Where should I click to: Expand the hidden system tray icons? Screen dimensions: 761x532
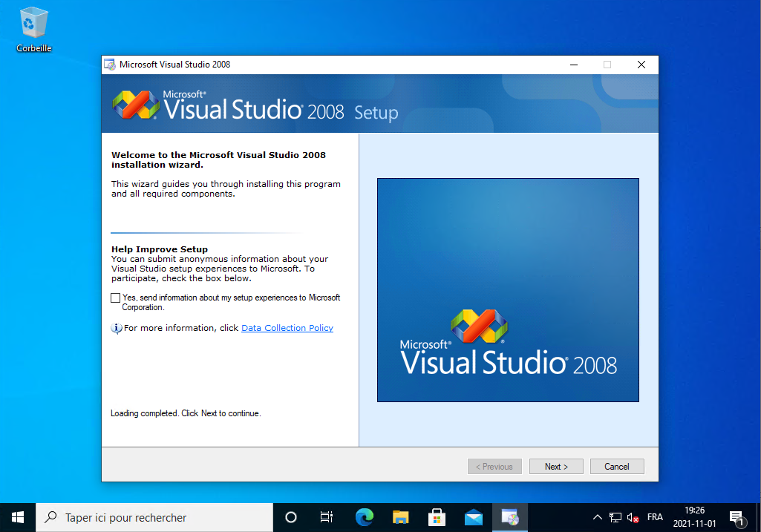[x=597, y=517]
